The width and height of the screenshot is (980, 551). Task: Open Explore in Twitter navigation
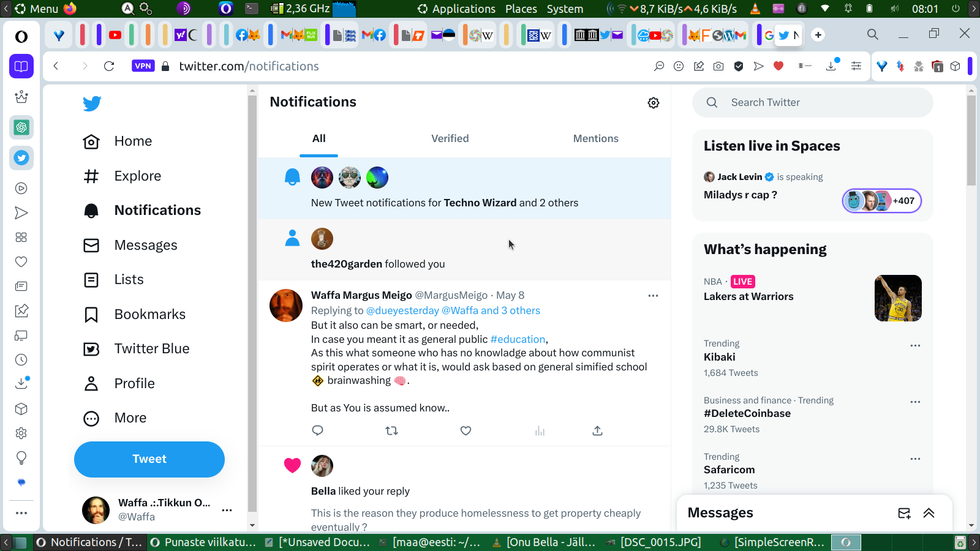point(123,176)
